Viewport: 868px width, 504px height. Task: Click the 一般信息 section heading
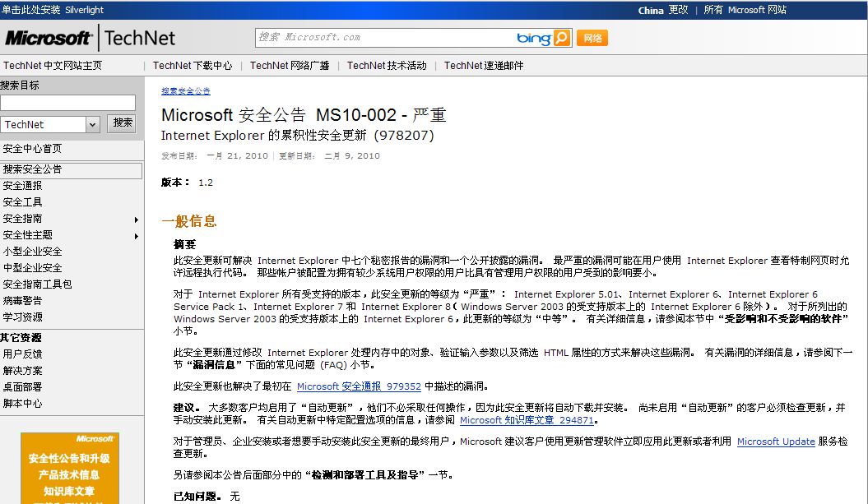coord(188,221)
